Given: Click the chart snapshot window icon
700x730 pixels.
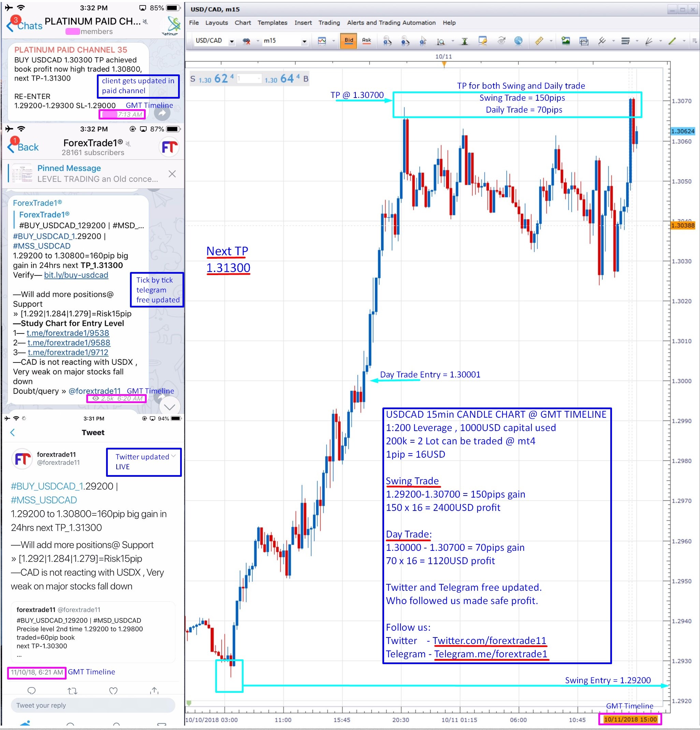Looking at the screenshot, I should point(584,41).
